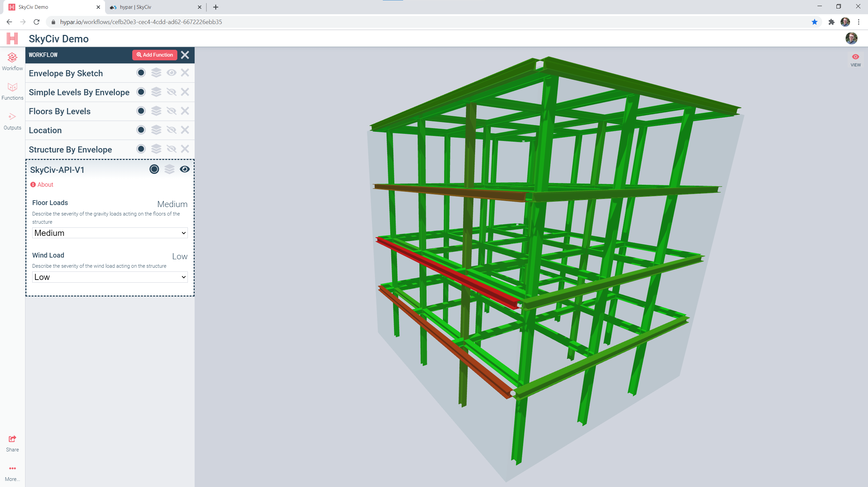Click the eye icon beside SkyCiv-API-V1
This screenshot has width=868, height=487.
(185, 169)
